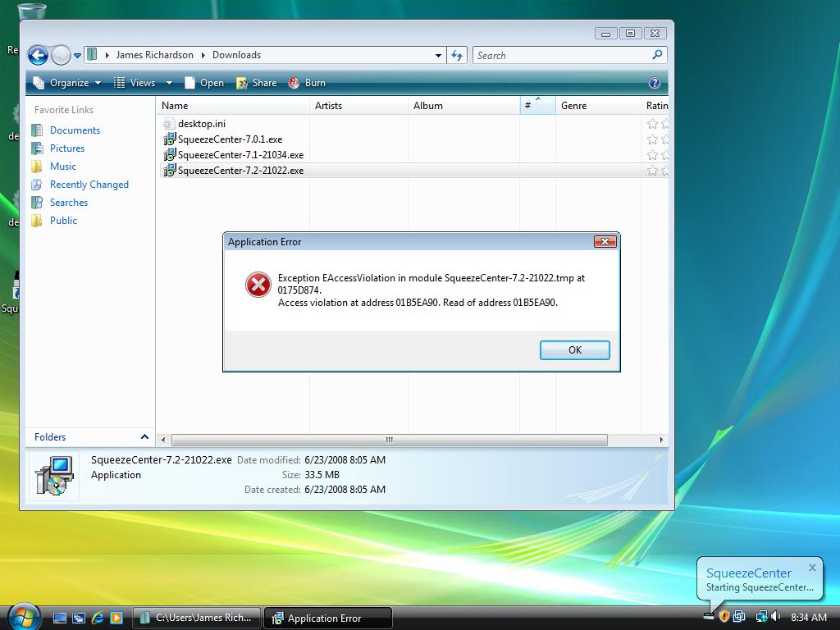The height and width of the screenshot is (630, 840).
Task: Click the Windows Start orb
Action: (22, 616)
